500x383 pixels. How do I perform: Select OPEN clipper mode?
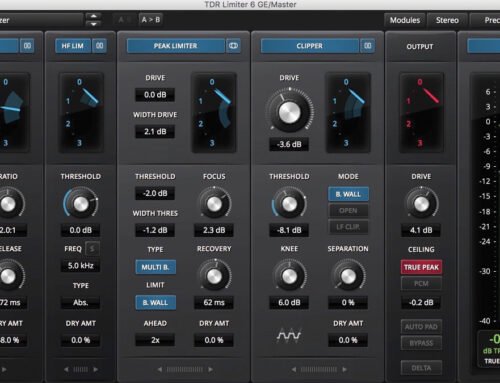click(348, 211)
